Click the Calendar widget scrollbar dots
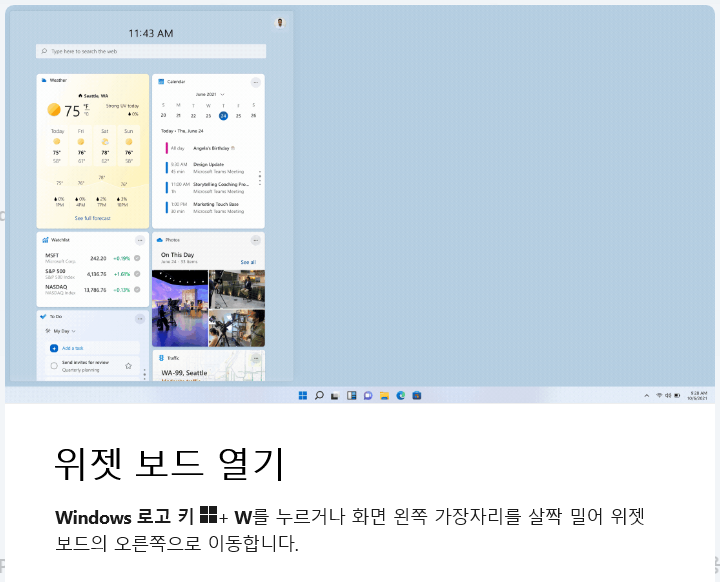 (260, 178)
